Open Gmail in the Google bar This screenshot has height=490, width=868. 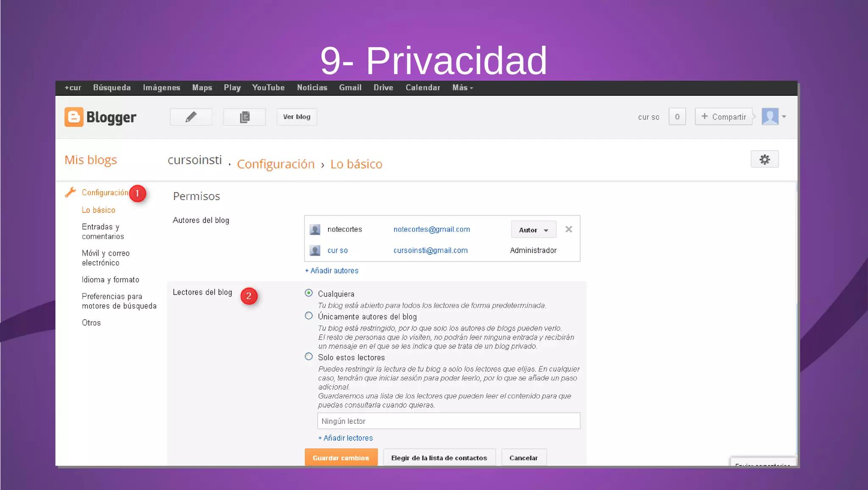point(350,88)
